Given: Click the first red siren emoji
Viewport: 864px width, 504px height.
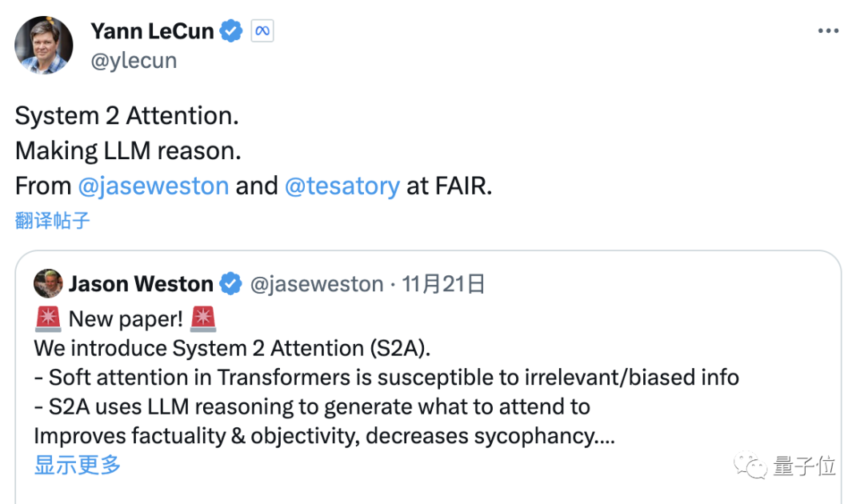Looking at the screenshot, I should click(x=48, y=319).
